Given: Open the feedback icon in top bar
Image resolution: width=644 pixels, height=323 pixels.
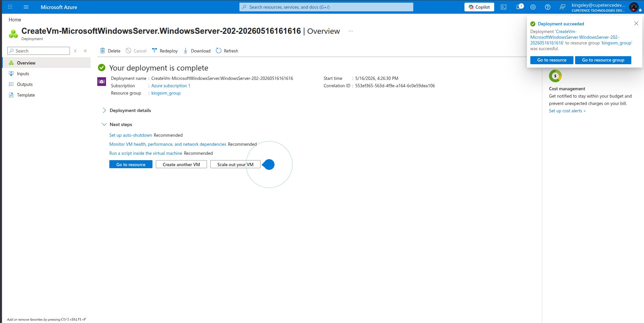Looking at the screenshot, I should click(562, 7).
